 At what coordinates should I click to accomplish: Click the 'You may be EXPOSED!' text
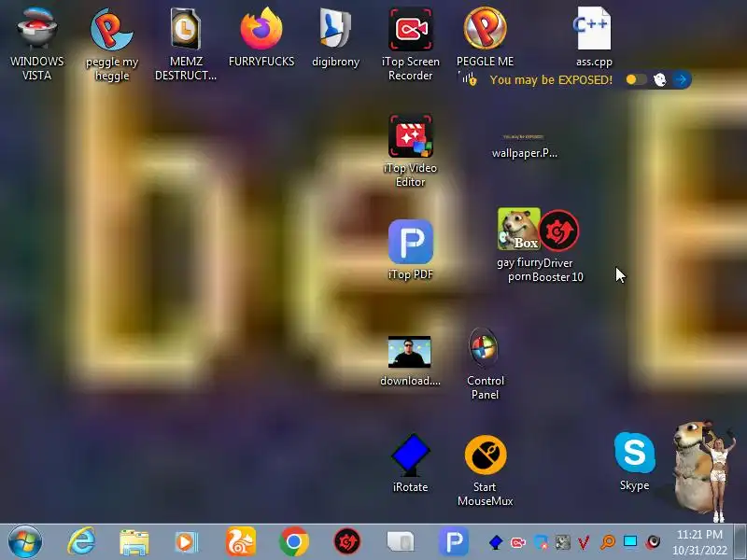pyautogui.click(x=551, y=79)
